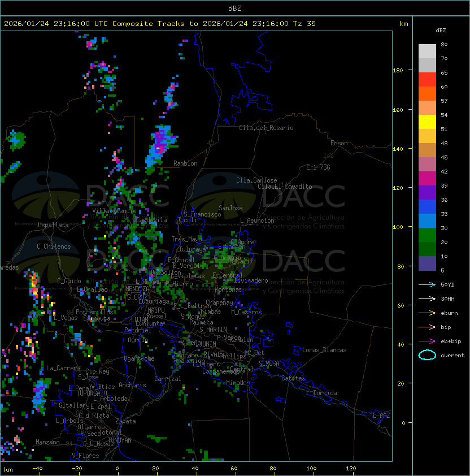This screenshot has width=470, height=476.
Task: Click the La_Carrera map label
Action: tap(63, 368)
